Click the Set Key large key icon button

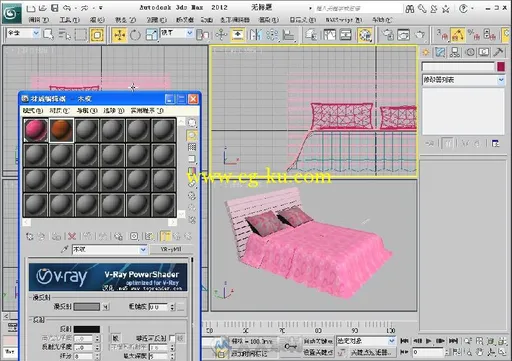point(290,347)
